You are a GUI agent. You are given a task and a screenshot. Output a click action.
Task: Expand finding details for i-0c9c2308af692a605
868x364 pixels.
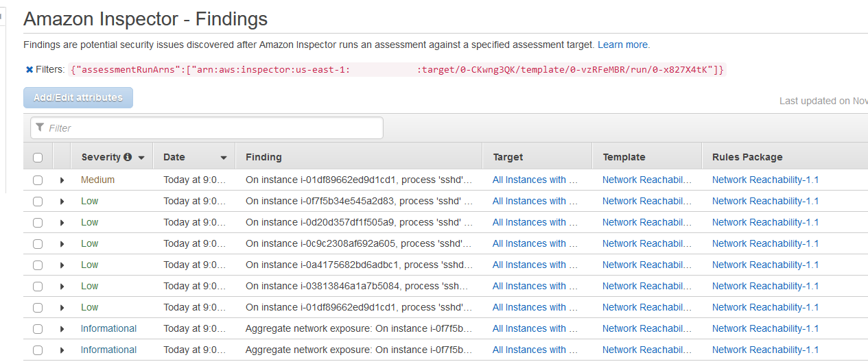pyautogui.click(x=62, y=244)
